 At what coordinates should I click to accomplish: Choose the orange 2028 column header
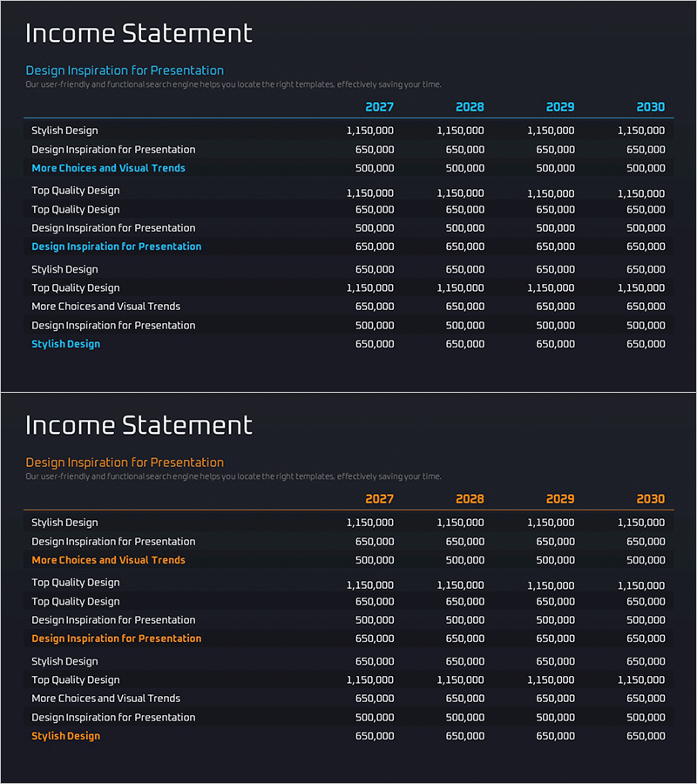[x=470, y=499]
